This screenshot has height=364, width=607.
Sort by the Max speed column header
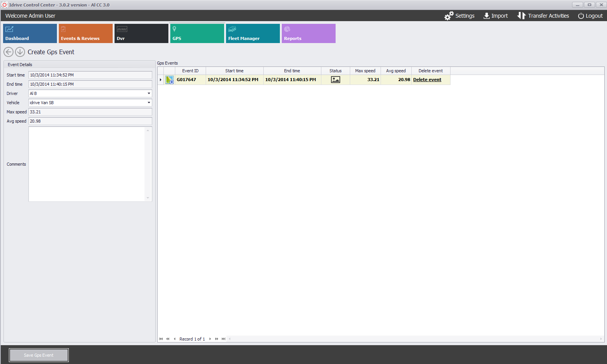(x=365, y=71)
